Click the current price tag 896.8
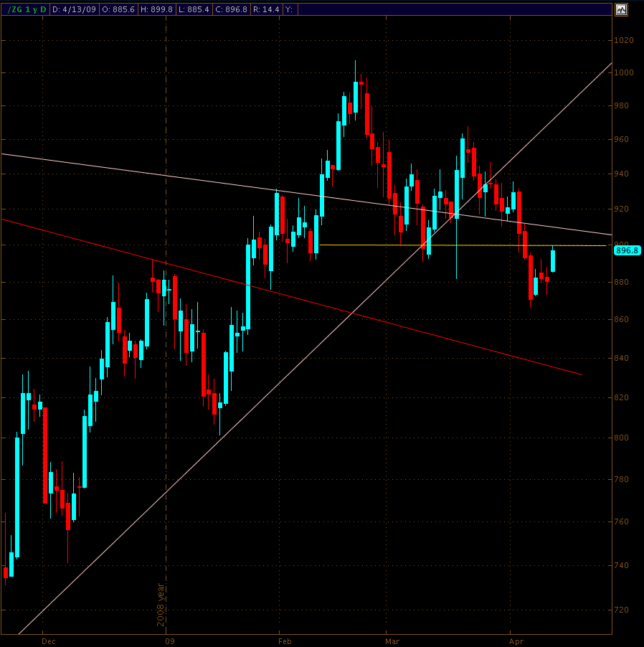 click(628, 250)
